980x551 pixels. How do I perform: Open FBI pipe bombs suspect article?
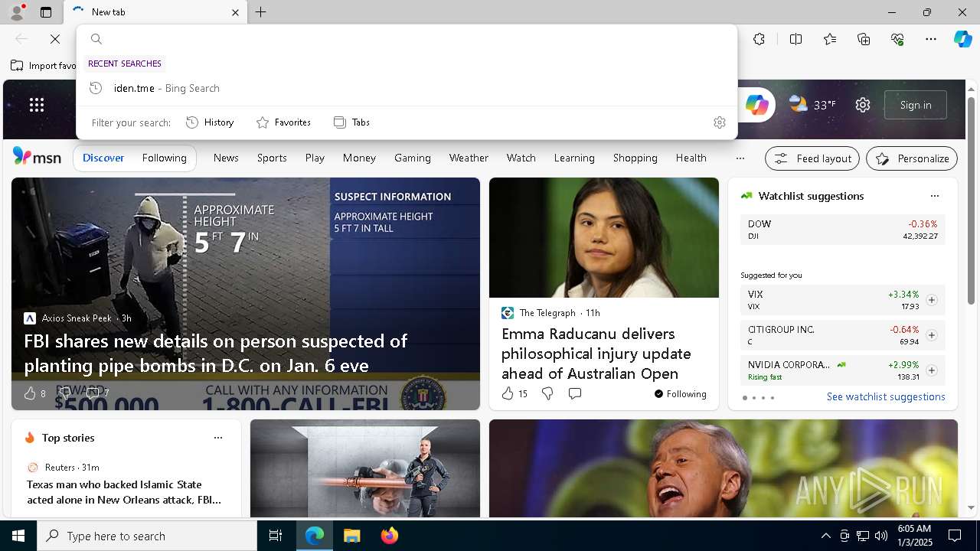click(216, 353)
